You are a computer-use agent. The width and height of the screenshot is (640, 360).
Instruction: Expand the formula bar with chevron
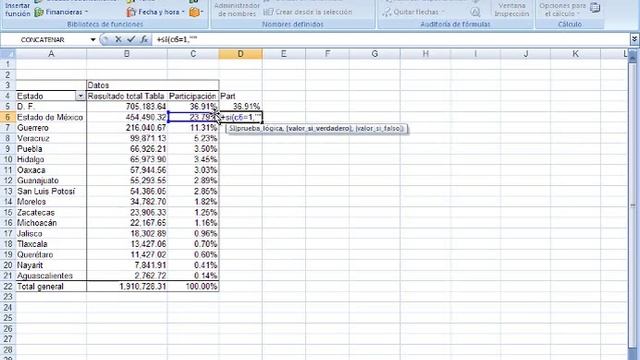634,39
